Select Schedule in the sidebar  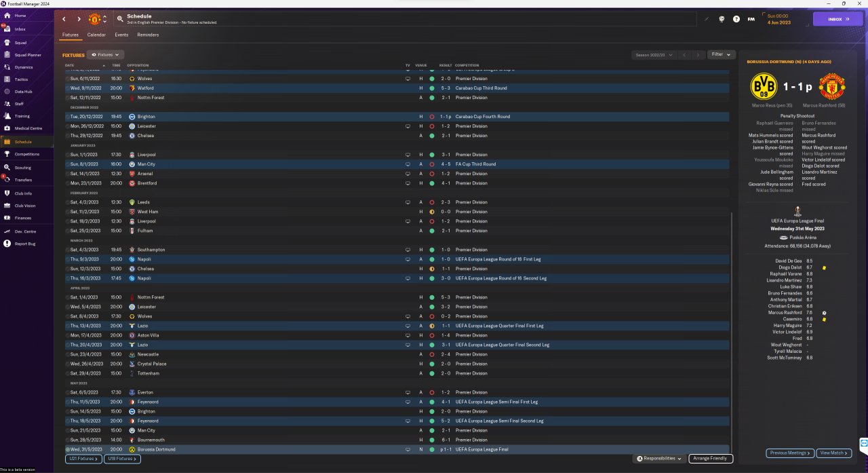(x=27, y=142)
